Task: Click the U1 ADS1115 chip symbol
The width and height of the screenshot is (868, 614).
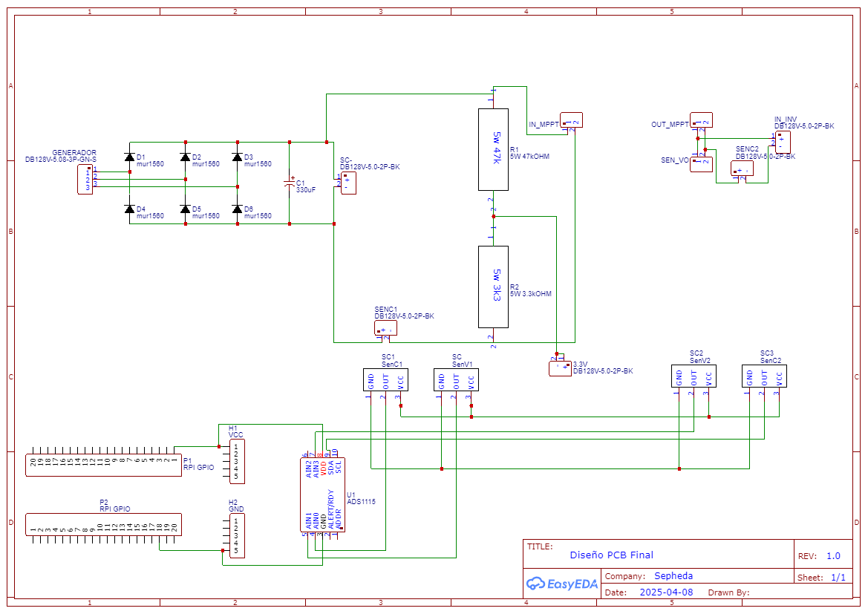Action: pyautogui.click(x=323, y=494)
